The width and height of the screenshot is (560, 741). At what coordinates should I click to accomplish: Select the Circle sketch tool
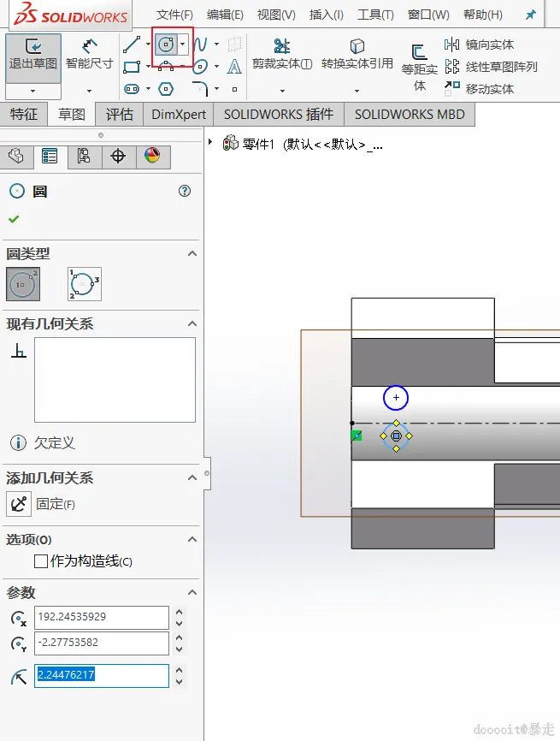(166, 44)
